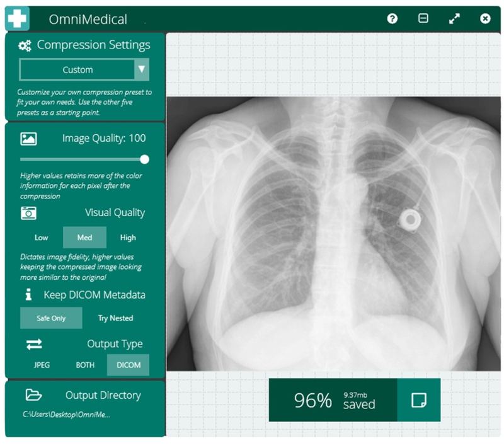Select Try Nested metadata option
Image resolution: width=504 pixels, height=448 pixels.
pos(116,318)
